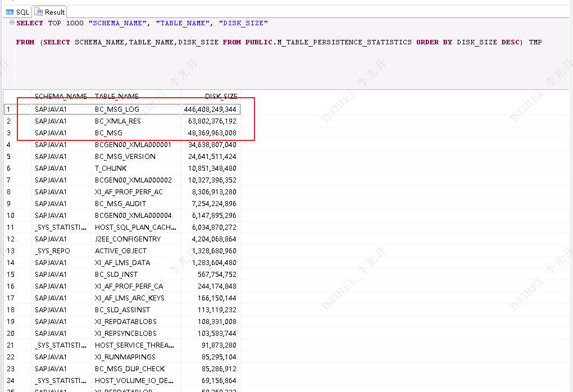Screen dimensions: 573x392
Task: Select the 567,754,752 value cell
Action: 211,275
